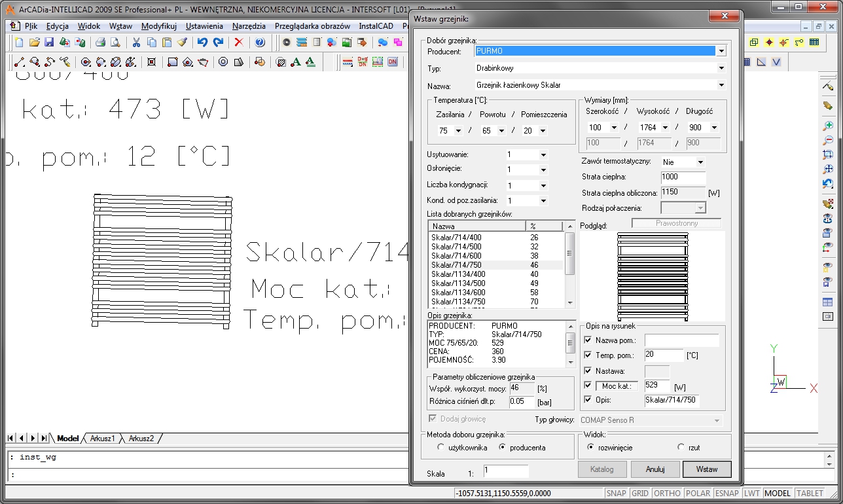Select the rozwinięcie view radio button
Screen dimensions: 843x504
coord(591,447)
